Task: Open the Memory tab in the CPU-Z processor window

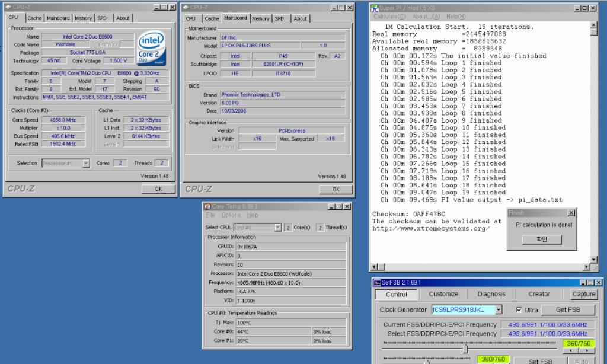Action: (83, 18)
